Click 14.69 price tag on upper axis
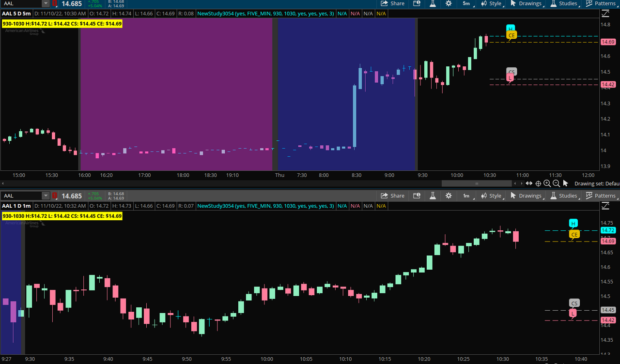 click(608, 42)
